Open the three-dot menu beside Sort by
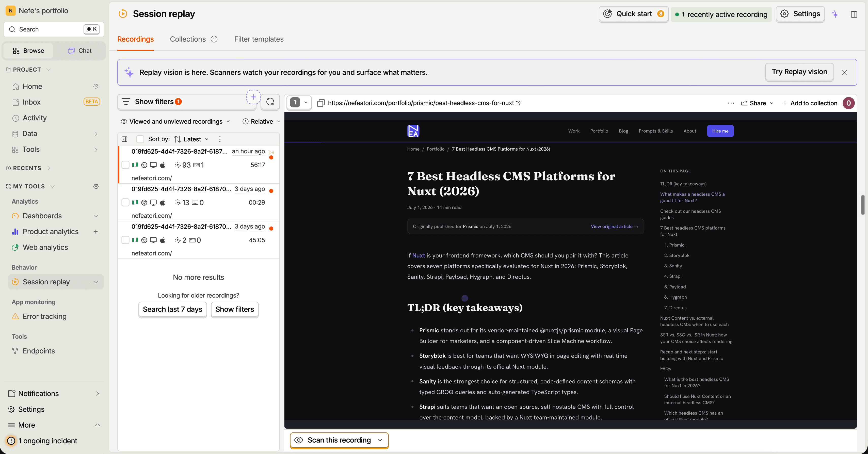868x454 pixels. [x=220, y=139]
